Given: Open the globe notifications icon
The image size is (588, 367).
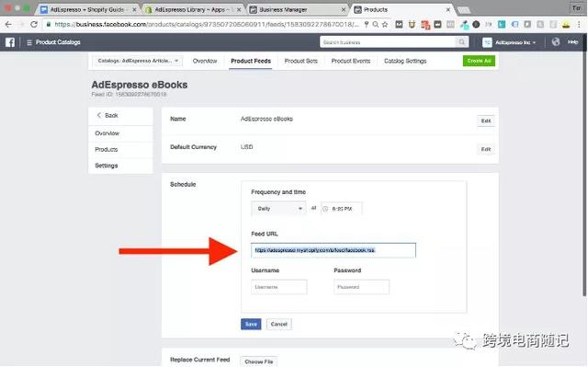Looking at the screenshot, I should click(556, 42).
